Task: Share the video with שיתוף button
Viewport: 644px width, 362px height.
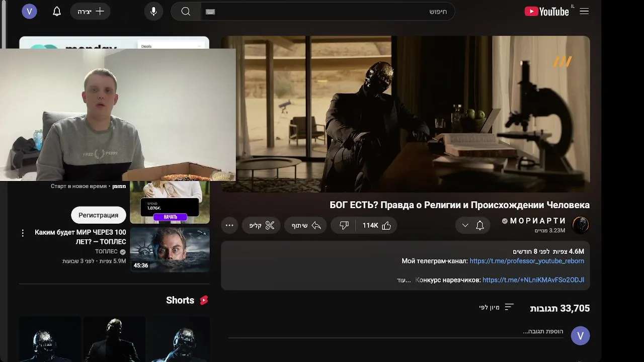Action: pyautogui.click(x=306, y=225)
